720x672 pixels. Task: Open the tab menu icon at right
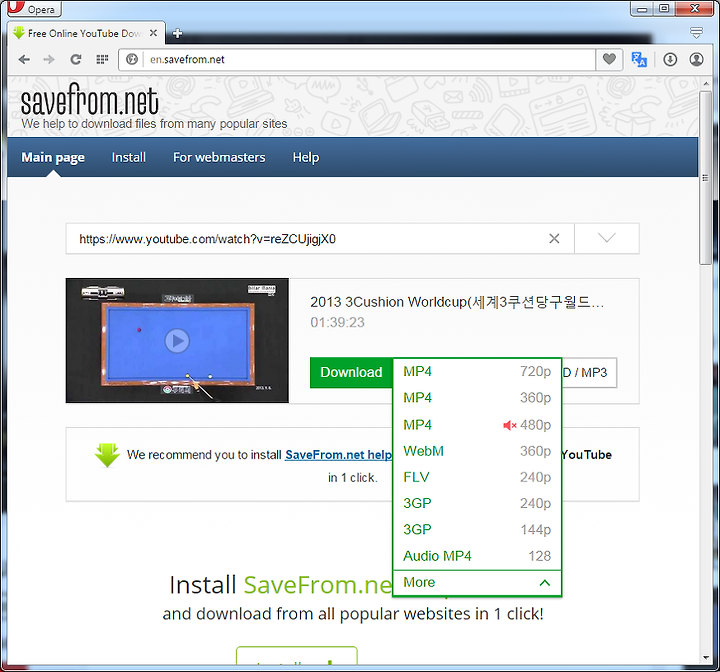tap(696, 33)
